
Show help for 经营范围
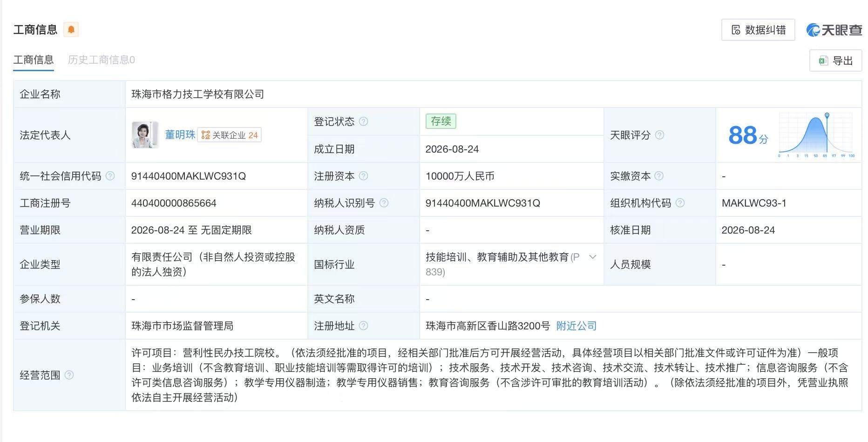click(x=69, y=375)
